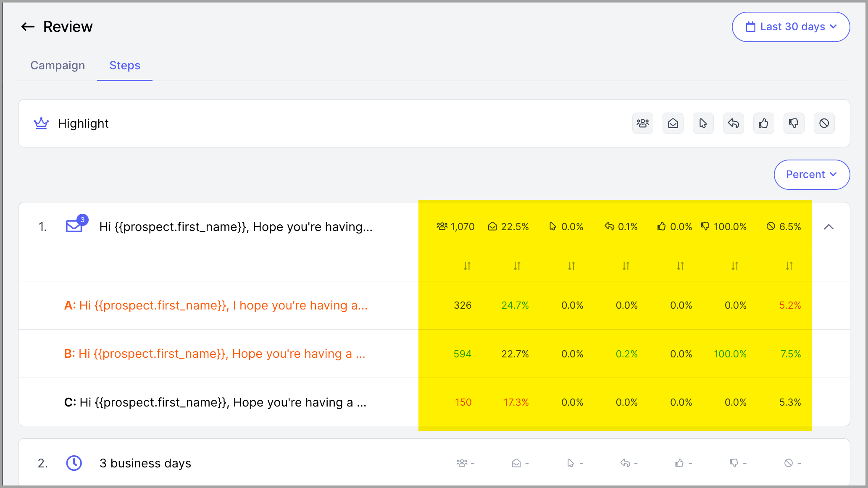Click the step 2 clicks cursor icon

(571, 463)
